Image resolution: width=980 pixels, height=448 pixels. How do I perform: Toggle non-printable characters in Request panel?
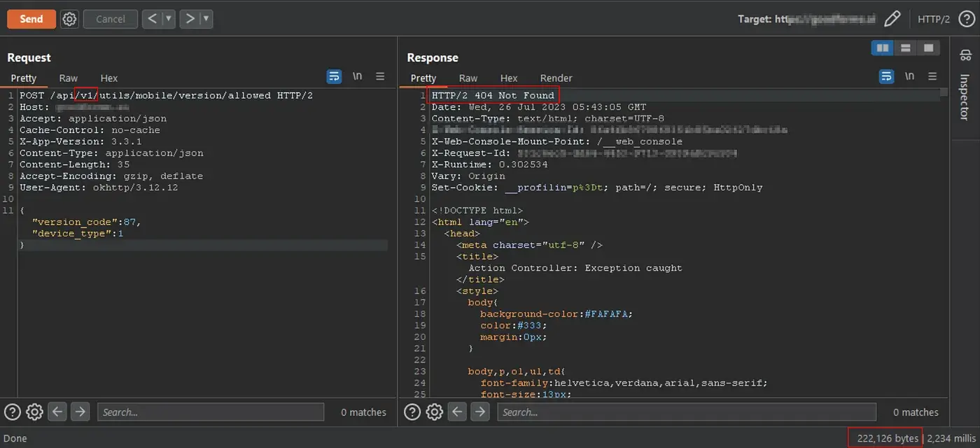click(x=357, y=76)
